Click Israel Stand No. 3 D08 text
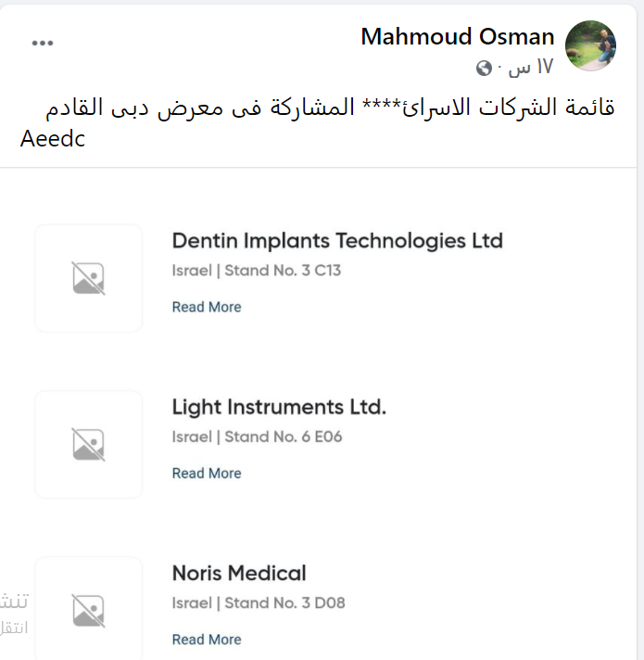Screen dimensions: 644x660 259,603
